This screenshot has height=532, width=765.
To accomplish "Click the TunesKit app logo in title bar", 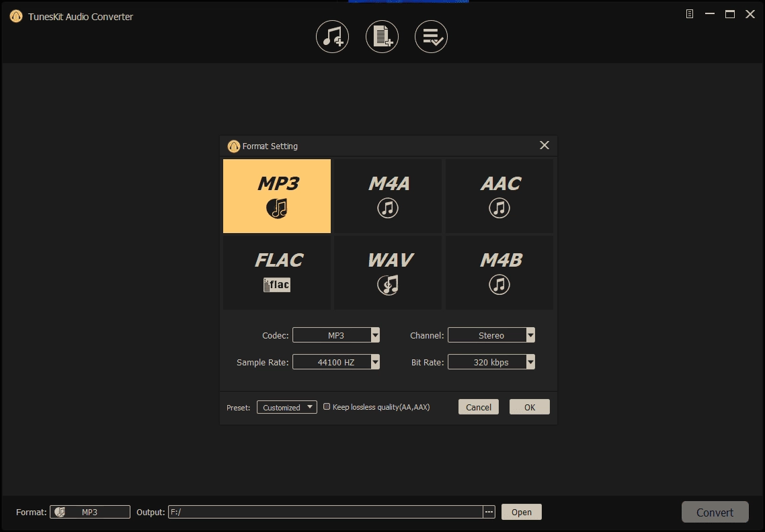I will (16, 17).
